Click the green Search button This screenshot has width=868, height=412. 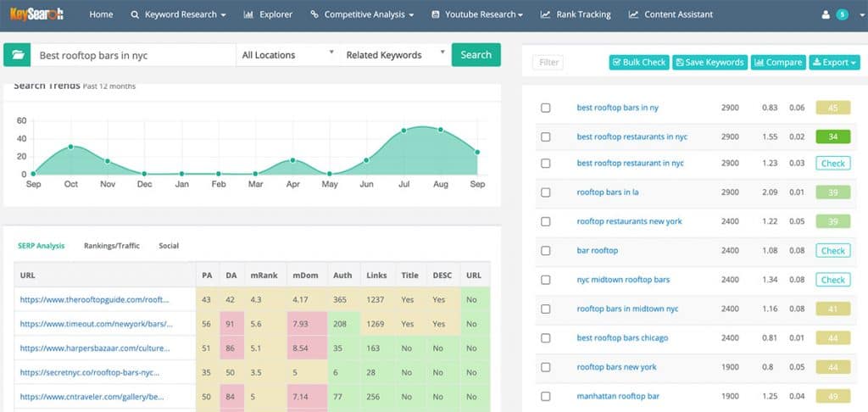coord(476,55)
